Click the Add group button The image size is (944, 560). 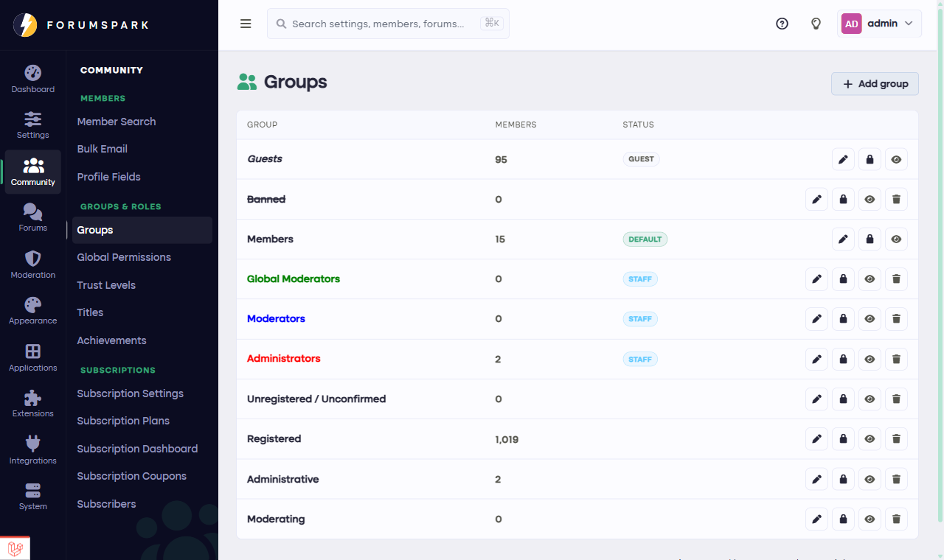(875, 84)
